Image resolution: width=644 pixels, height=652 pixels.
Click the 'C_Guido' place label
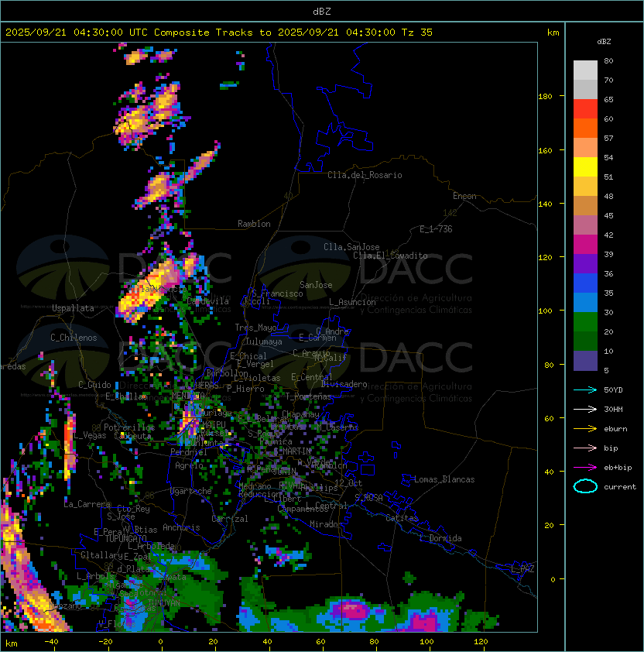click(94, 385)
